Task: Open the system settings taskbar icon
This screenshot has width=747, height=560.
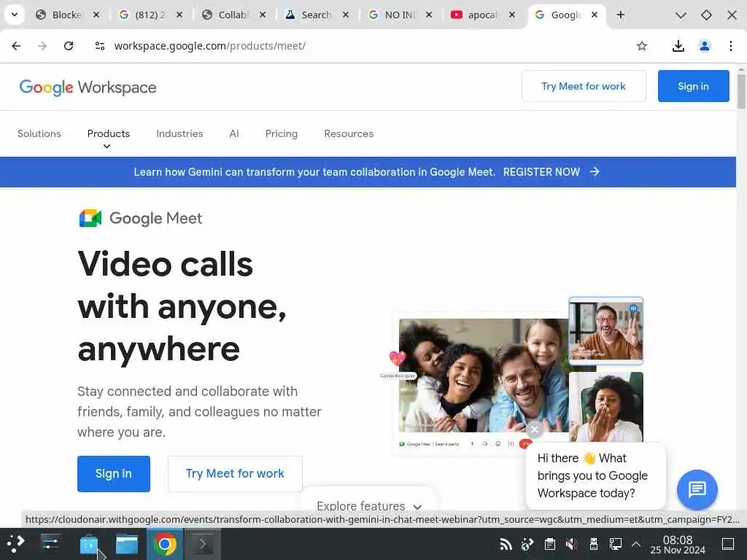Action: tap(50, 543)
